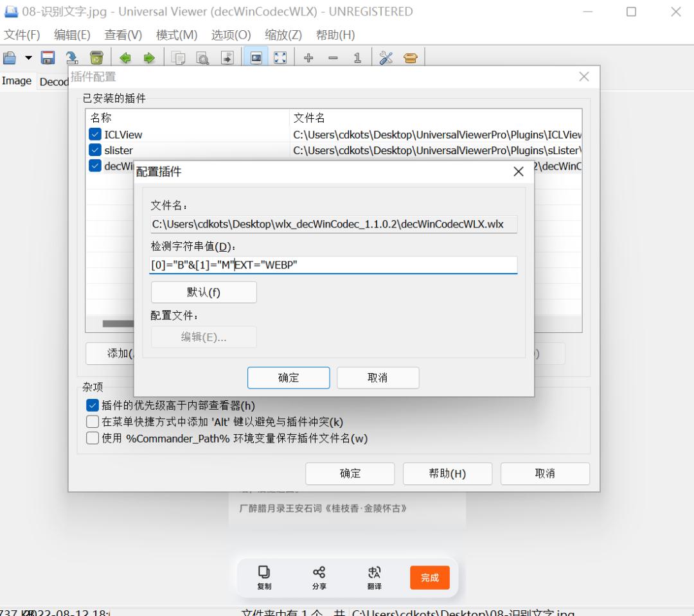Toggle 插件的优先级高于内部查看器 checkbox

coord(92,405)
